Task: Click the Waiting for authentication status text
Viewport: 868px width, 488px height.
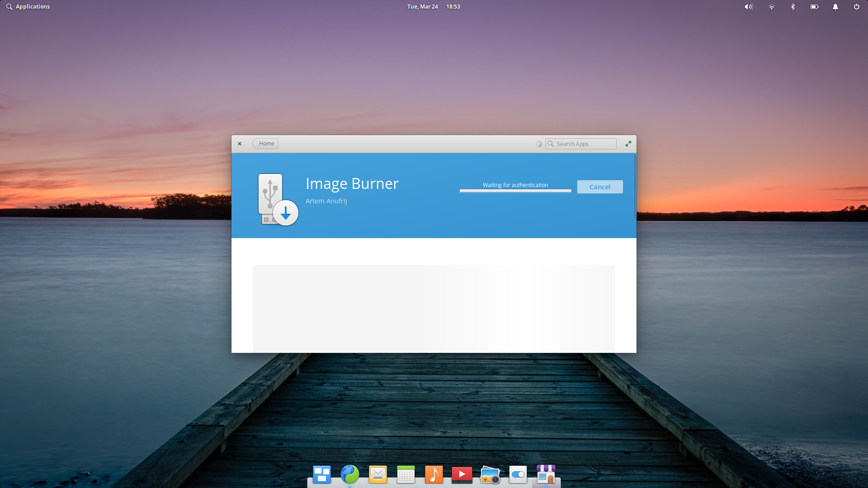Action: (515, 185)
